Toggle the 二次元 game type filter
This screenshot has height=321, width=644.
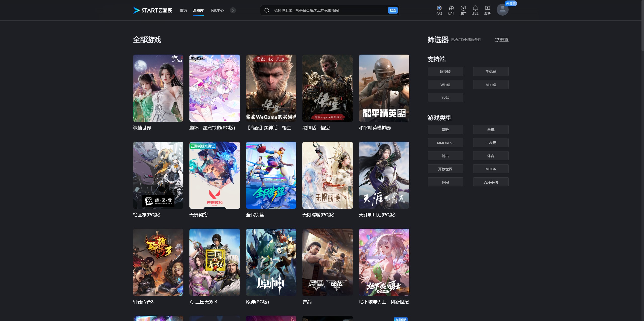pyautogui.click(x=491, y=143)
